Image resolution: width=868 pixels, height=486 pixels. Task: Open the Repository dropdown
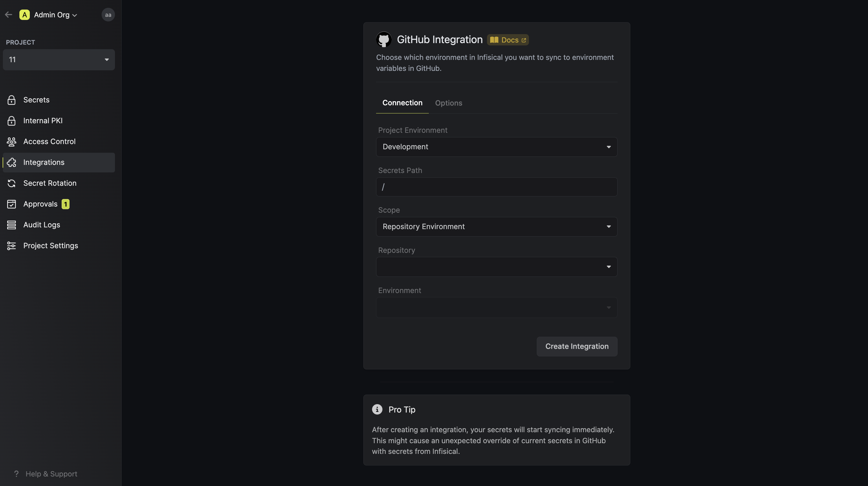coord(497,267)
